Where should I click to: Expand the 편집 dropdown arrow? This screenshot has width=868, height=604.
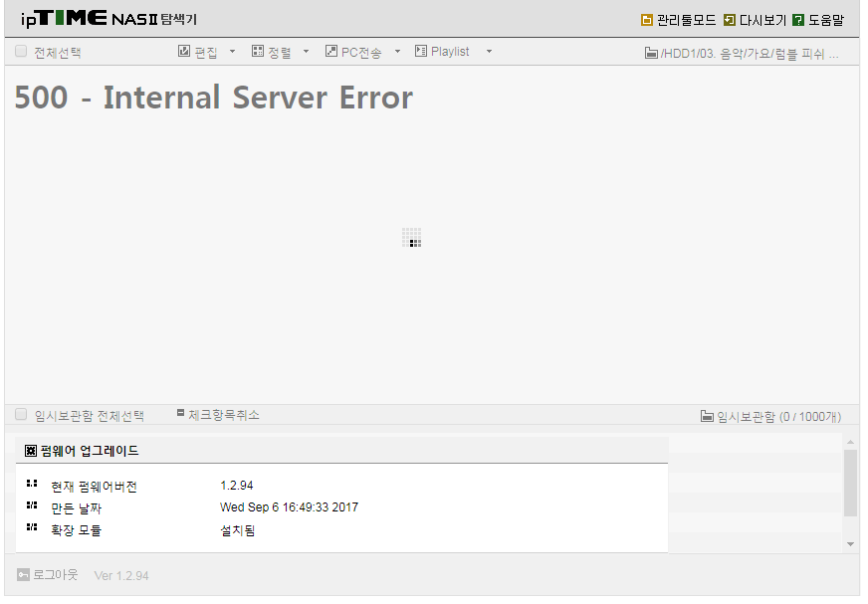(x=232, y=52)
